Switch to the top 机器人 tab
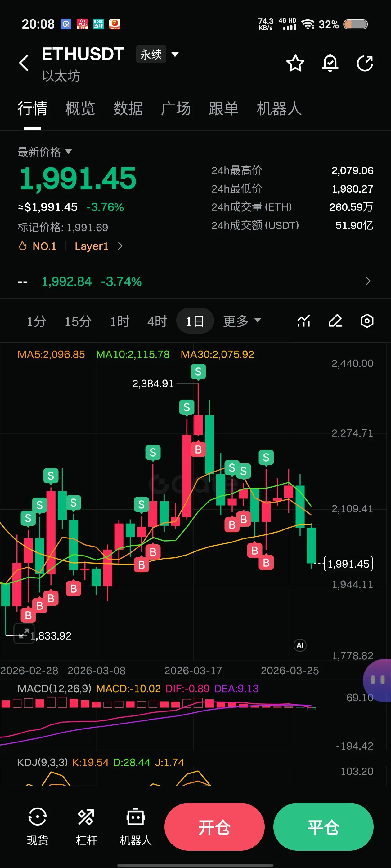This screenshot has width=391, height=868. coord(279,108)
